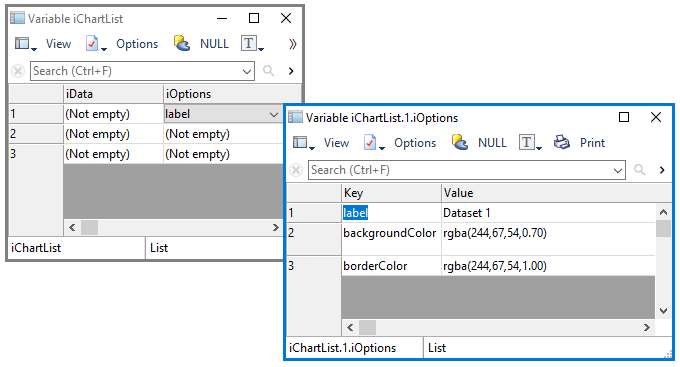Click the T text-format icon in iChartList window
680x367 pixels.
[x=251, y=43]
